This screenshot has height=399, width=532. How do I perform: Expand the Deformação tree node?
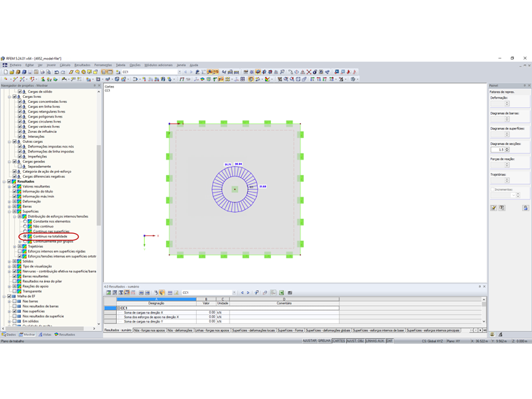[10, 202]
